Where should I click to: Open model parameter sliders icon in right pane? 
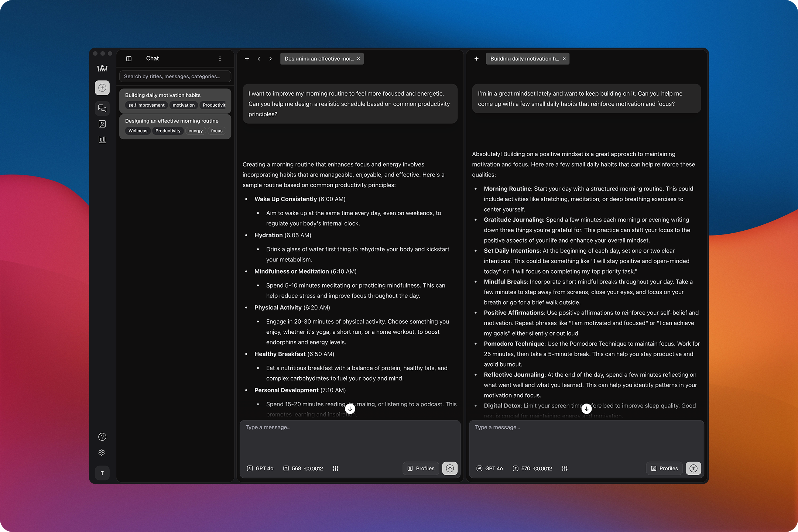click(x=565, y=468)
